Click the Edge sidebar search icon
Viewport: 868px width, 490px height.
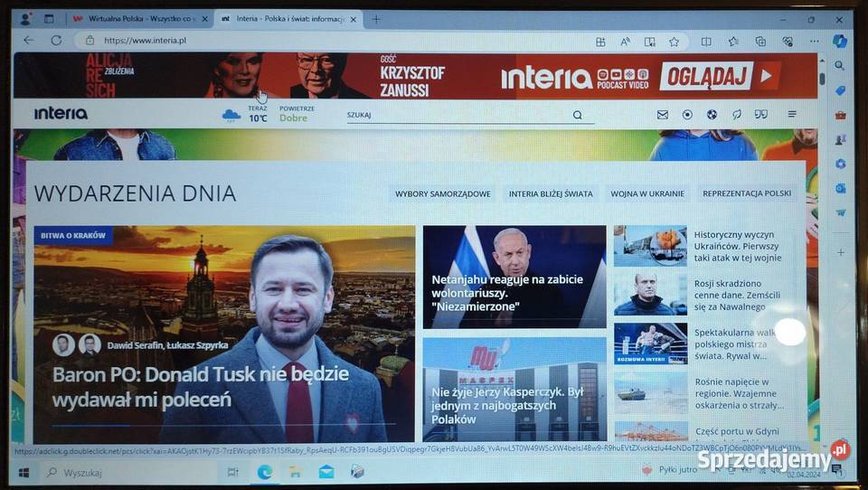(840, 66)
